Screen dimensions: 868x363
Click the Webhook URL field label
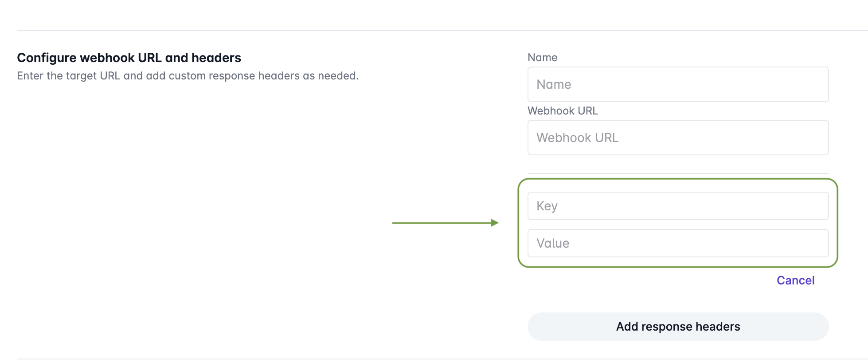563,111
